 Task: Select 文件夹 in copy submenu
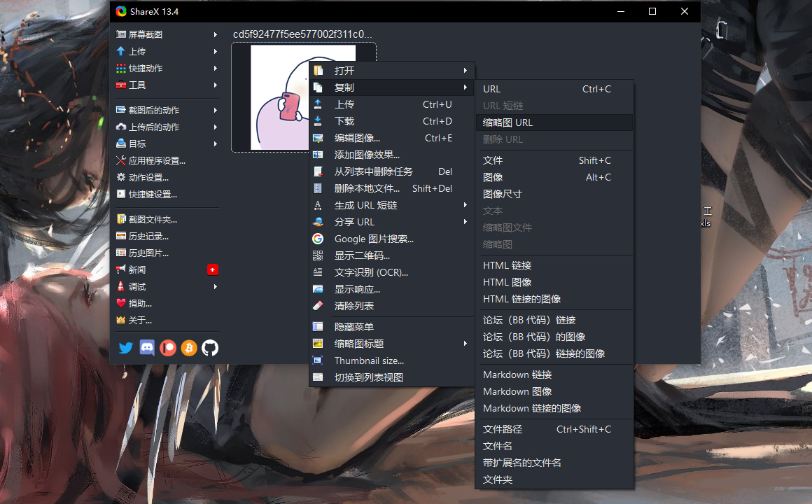554,479
